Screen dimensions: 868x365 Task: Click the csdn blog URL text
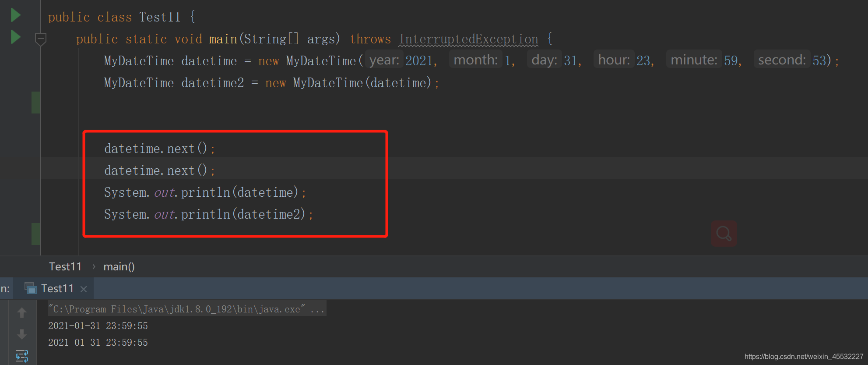pos(804,357)
